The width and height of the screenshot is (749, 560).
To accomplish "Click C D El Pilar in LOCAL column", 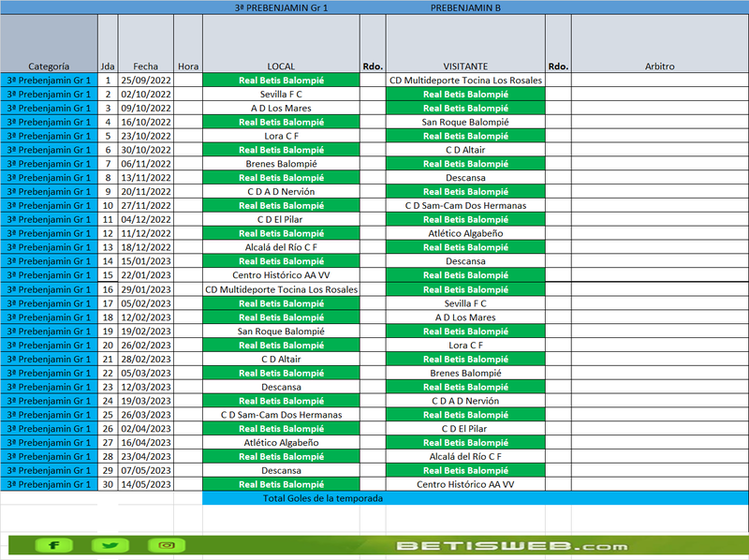I will pyautogui.click(x=282, y=219).
